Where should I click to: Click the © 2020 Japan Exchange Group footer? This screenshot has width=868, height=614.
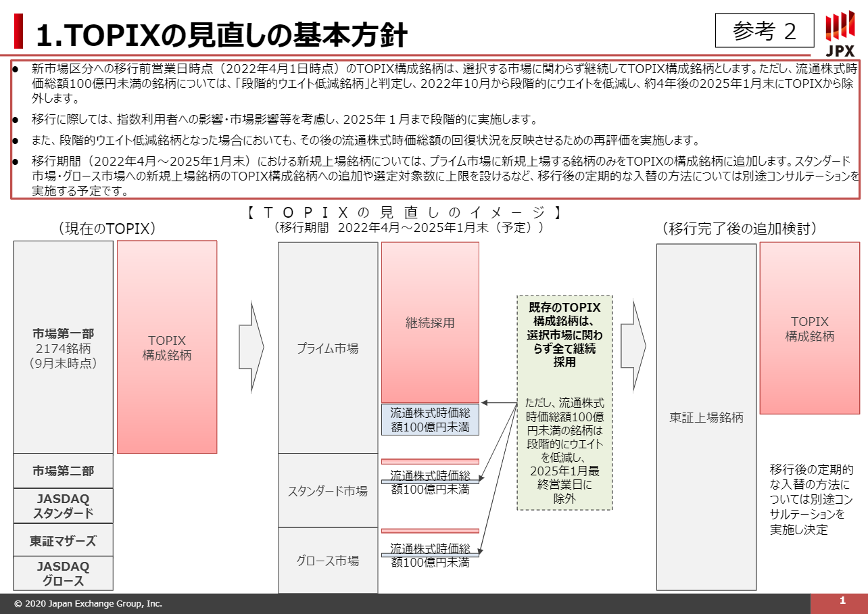pyautogui.click(x=89, y=604)
